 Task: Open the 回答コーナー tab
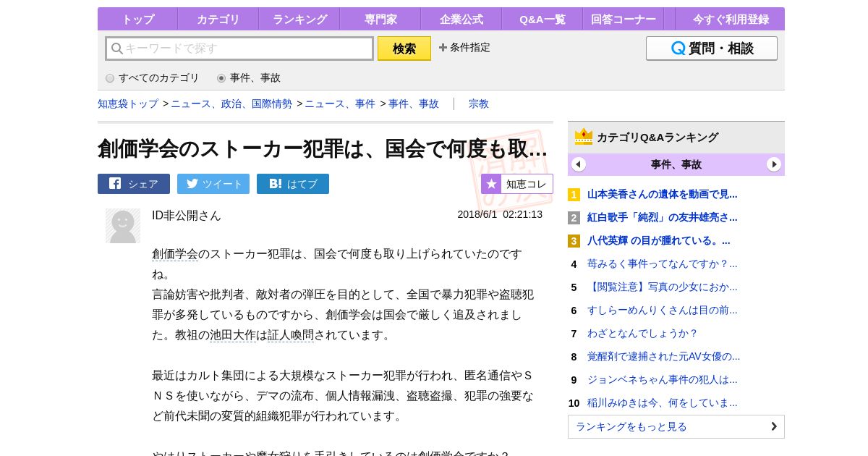click(x=624, y=20)
